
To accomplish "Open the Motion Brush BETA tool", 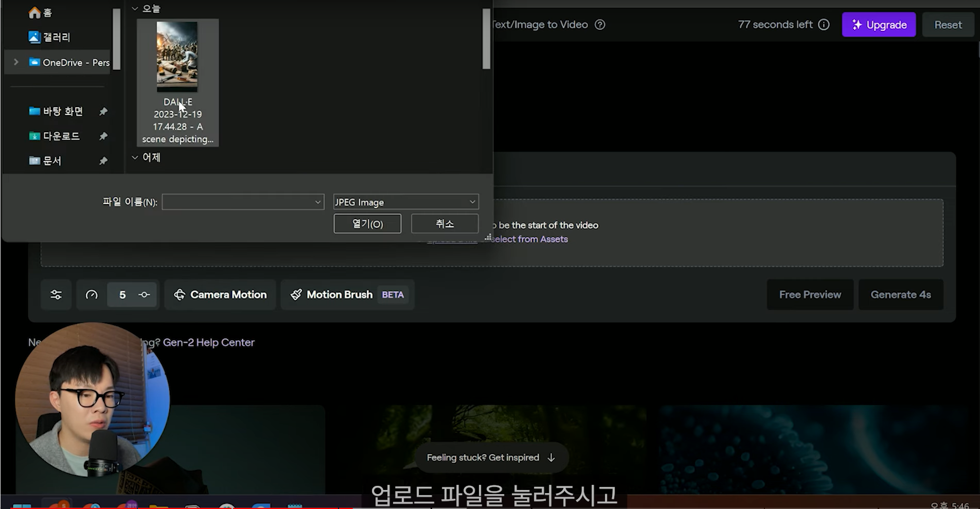I will (348, 295).
